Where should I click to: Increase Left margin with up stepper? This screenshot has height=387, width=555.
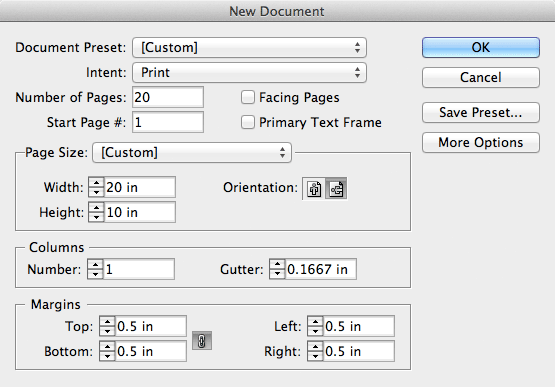coord(315,321)
